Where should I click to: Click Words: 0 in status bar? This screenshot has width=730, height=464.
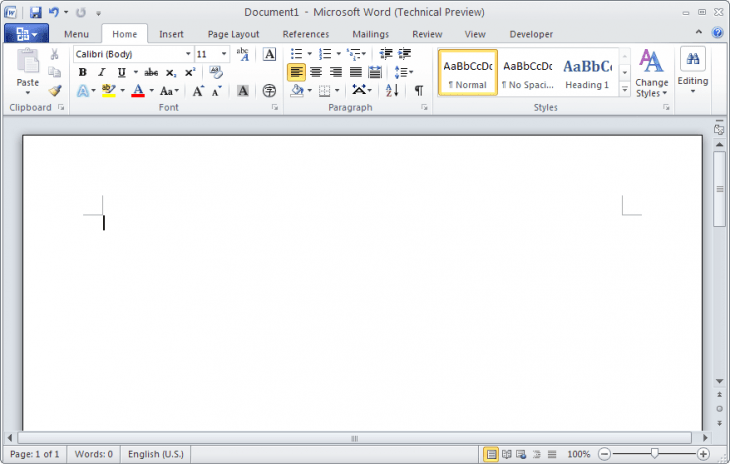[x=94, y=454]
